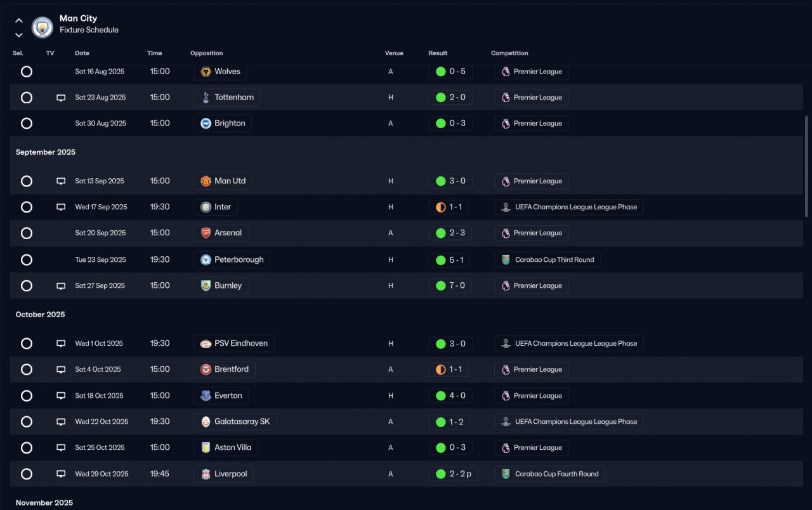Click the Peterborough club badge icon
The width and height of the screenshot is (812, 510).
(x=206, y=260)
